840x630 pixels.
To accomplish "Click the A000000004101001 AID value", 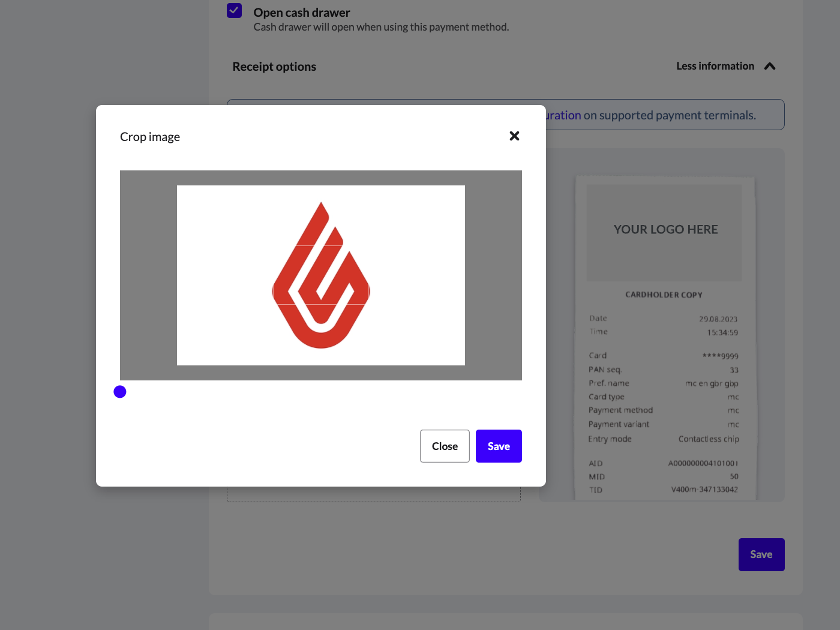I will (x=703, y=463).
